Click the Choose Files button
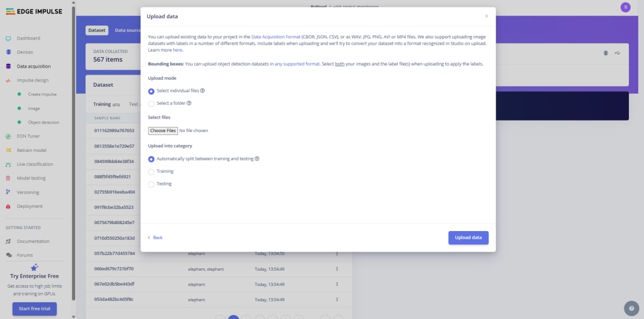644x319 pixels. pos(163,131)
